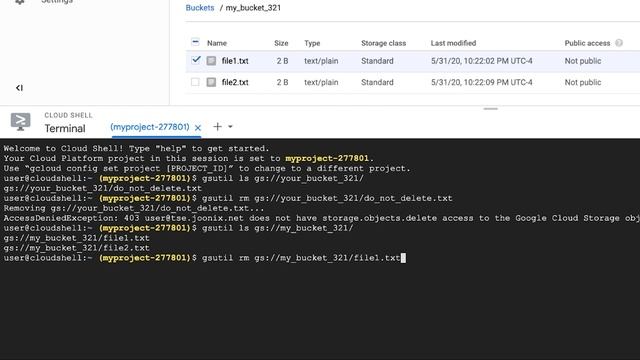640x360 pixels.
Task: Open the Buckets breadcrumb link
Action: [200, 8]
